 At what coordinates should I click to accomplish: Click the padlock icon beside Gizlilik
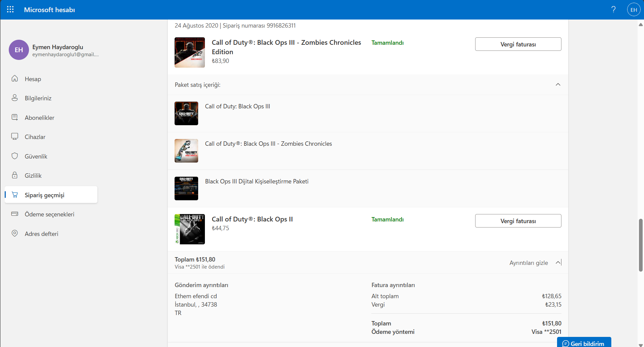(15, 175)
